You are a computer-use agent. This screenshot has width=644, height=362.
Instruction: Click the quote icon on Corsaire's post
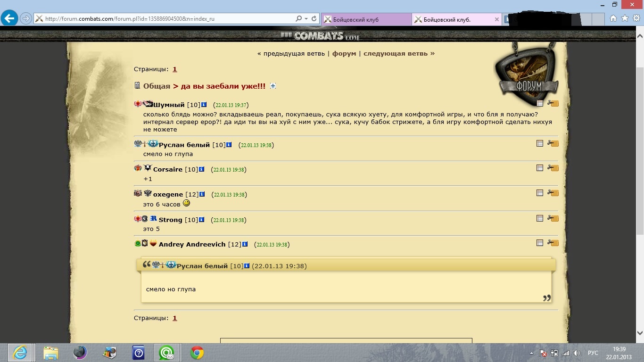[540, 168]
